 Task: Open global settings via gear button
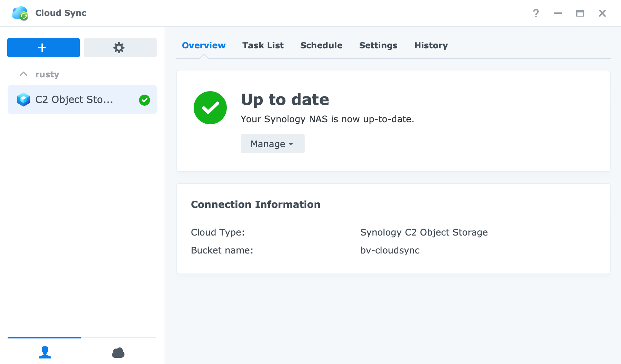click(120, 48)
